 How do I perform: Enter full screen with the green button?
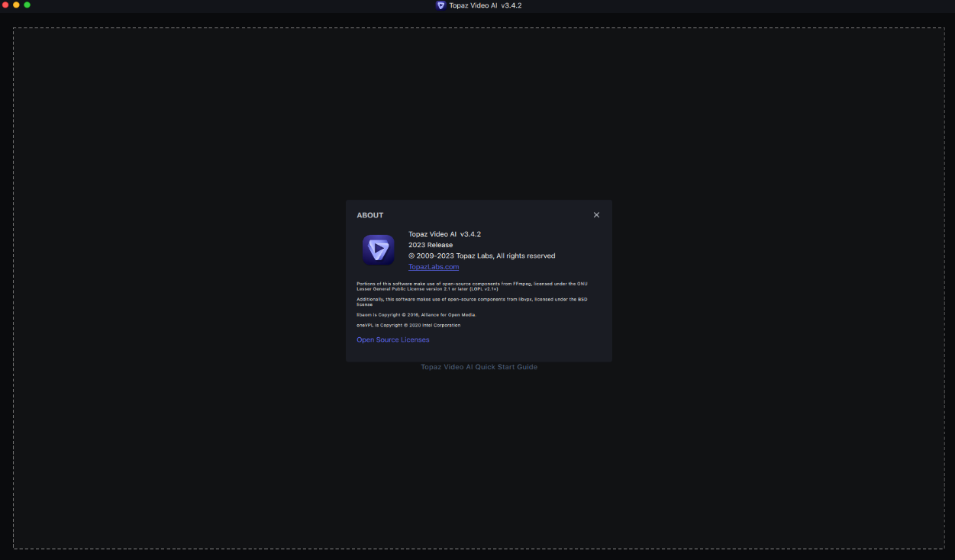(27, 5)
